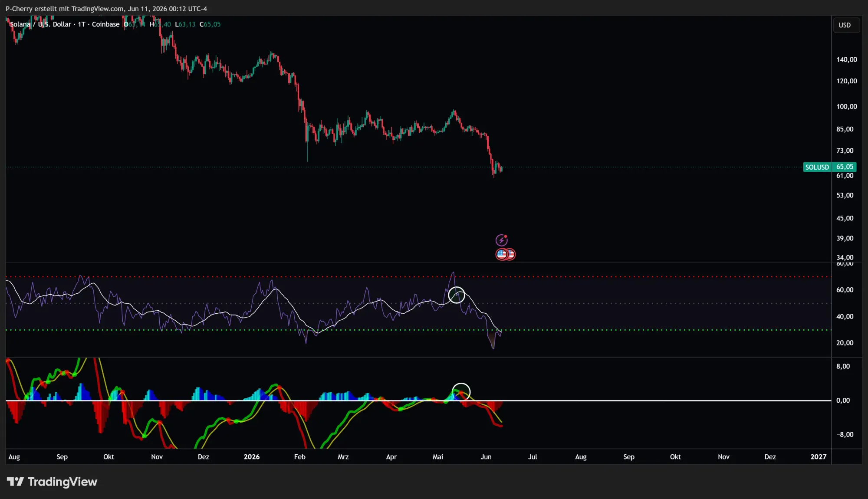
Task: Click the 120,00 price axis label
Action: coord(847,81)
